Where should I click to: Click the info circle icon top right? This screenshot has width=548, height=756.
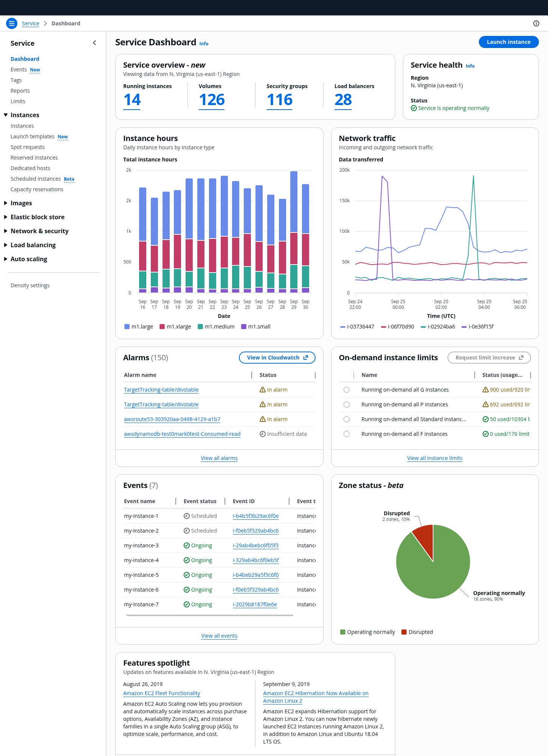[536, 23]
